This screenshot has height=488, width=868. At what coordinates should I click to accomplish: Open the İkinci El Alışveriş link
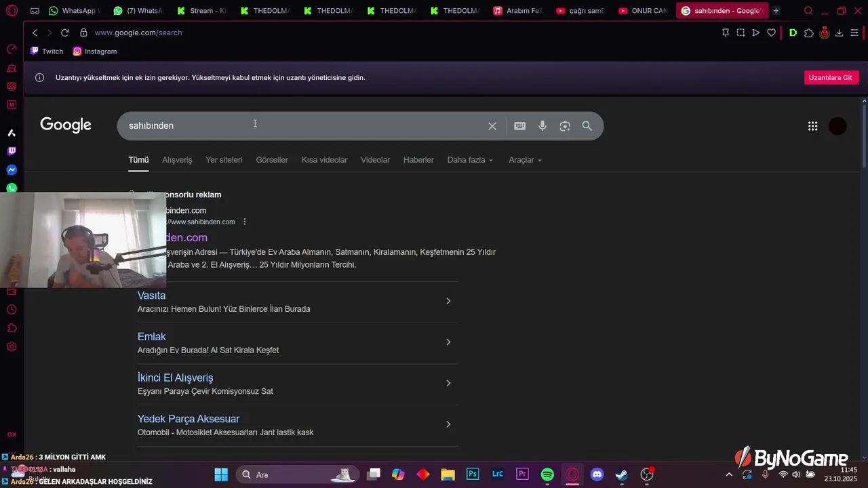pos(175,378)
